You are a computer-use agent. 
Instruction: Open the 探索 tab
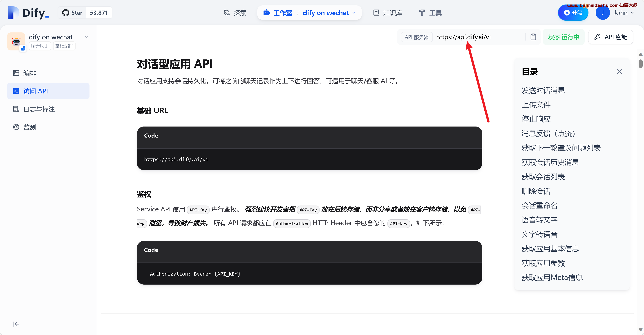point(235,13)
